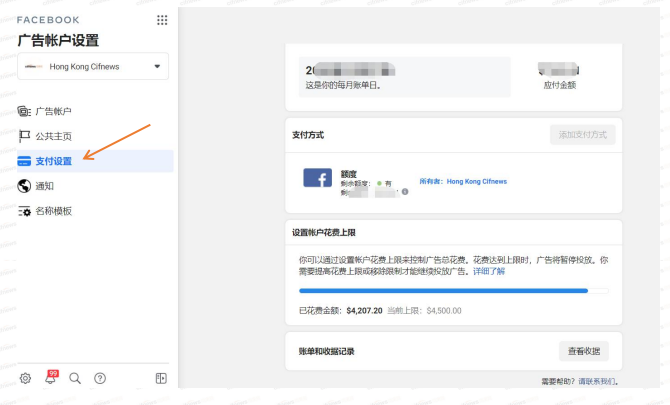Click the 请联系我们 help link
This screenshot has height=405, width=670.
[x=598, y=381]
